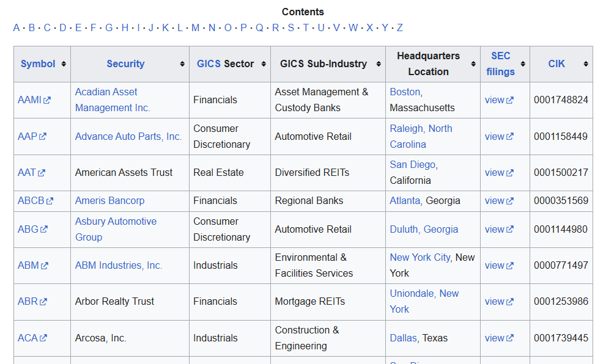Jump to letter Z in Contents
Image resolution: width=606 pixels, height=364 pixels.
(400, 28)
